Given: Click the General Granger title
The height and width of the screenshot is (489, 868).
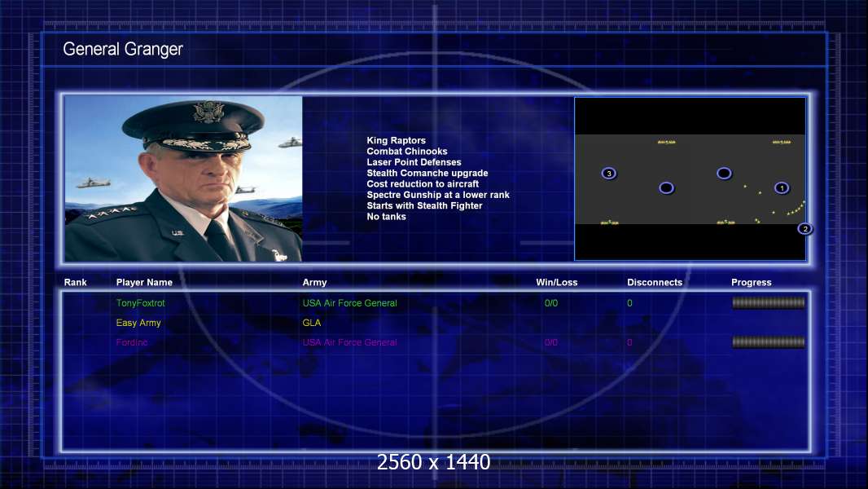Looking at the screenshot, I should coord(123,49).
